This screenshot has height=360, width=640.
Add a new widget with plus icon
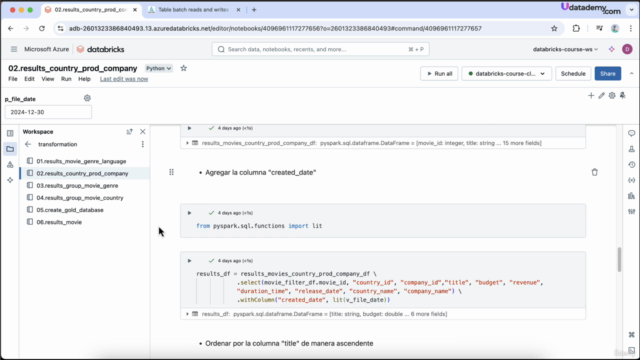click(x=591, y=96)
